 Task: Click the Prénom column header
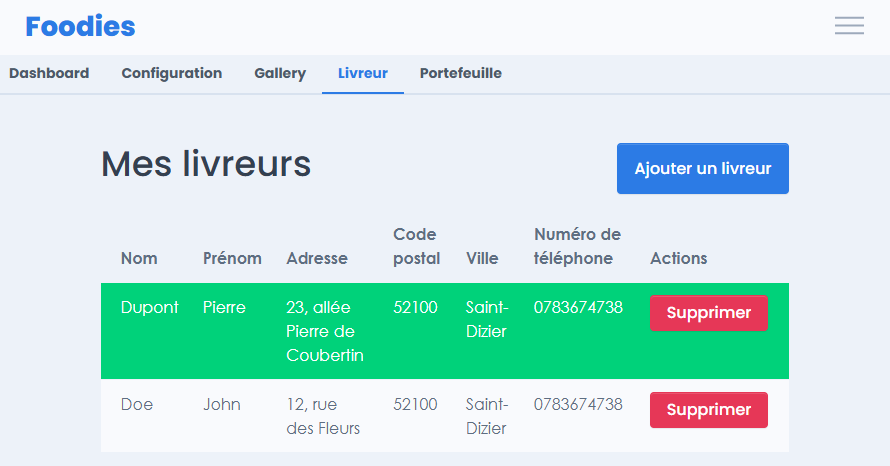pyautogui.click(x=232, y=258)
